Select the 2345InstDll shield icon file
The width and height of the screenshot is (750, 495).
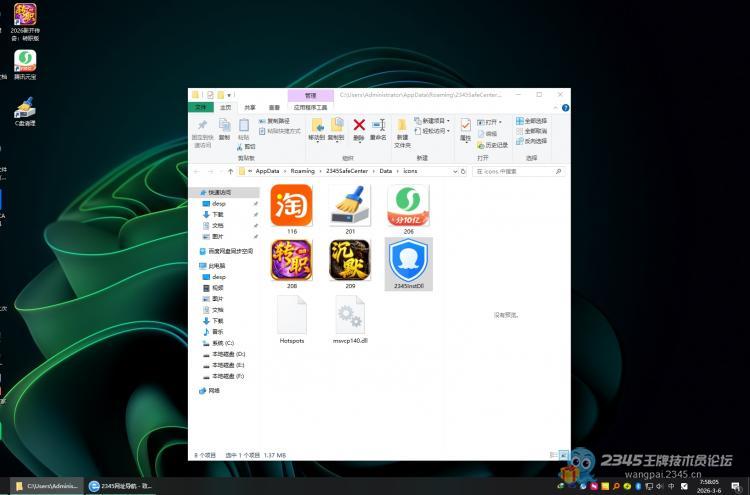tap(407, 264)
